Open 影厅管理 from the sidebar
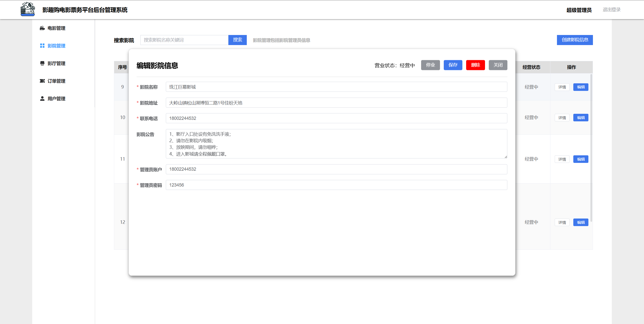 click(56, 63)
